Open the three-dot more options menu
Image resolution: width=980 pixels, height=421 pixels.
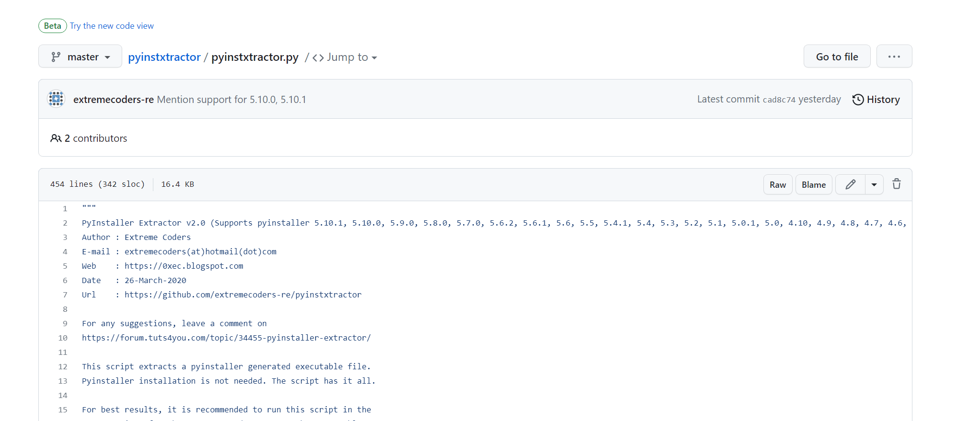point(894,57)
